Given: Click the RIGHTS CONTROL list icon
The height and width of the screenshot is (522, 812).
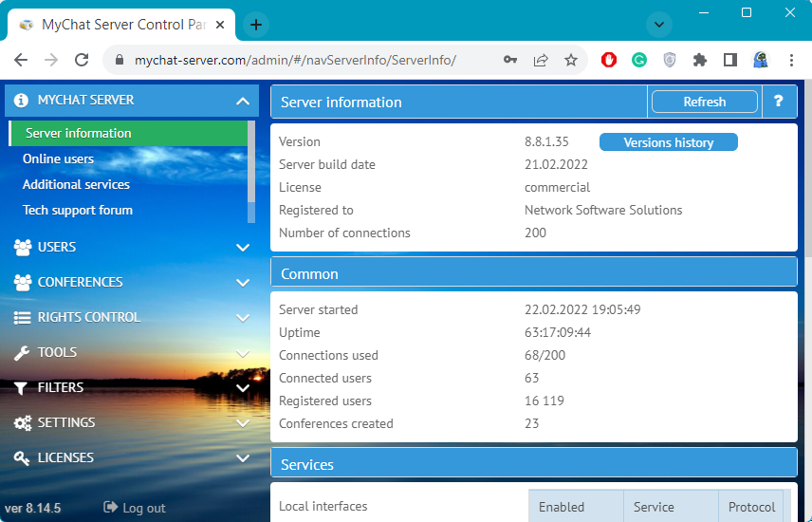Looking at the screenshot, I should (x=22, y=318).
